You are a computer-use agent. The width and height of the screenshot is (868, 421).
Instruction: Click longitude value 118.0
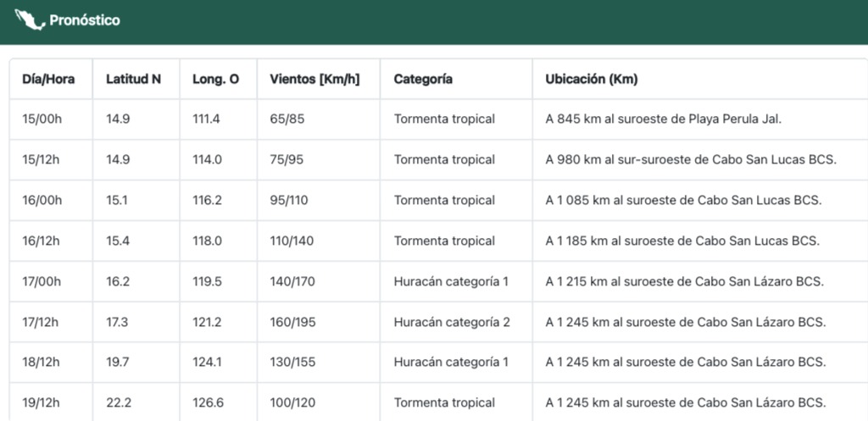[207, 241]
